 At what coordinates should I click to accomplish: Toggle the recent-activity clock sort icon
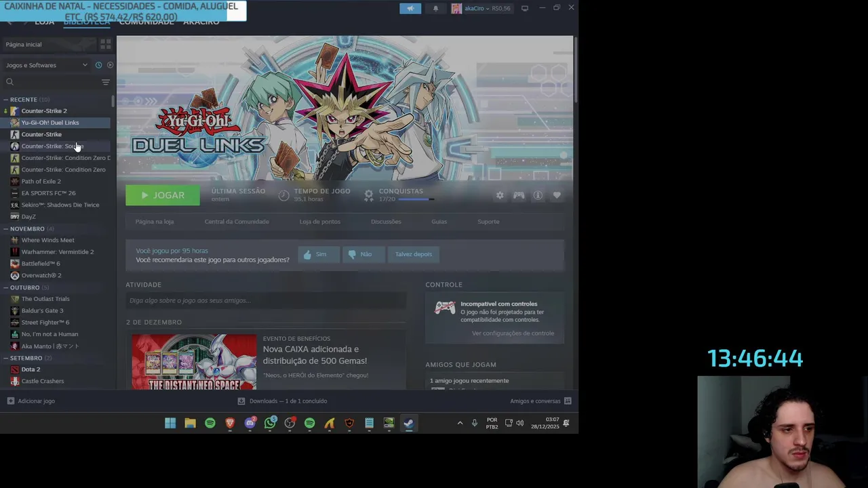pyautogui.click(x=98, y=65)
